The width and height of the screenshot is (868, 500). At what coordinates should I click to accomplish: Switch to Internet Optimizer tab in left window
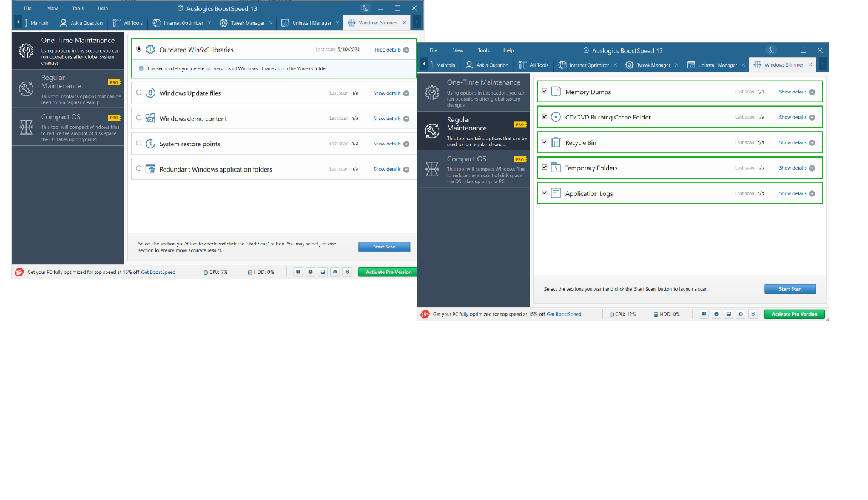[181, 23]
